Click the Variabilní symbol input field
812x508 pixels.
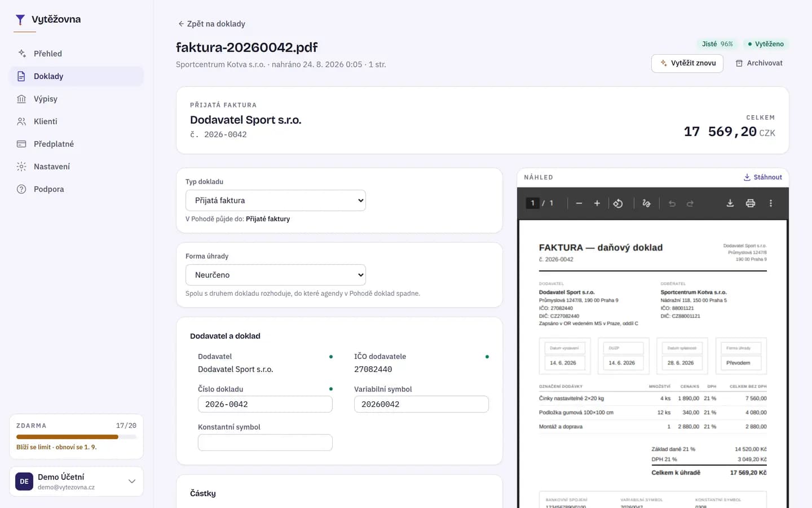point(421,404)
